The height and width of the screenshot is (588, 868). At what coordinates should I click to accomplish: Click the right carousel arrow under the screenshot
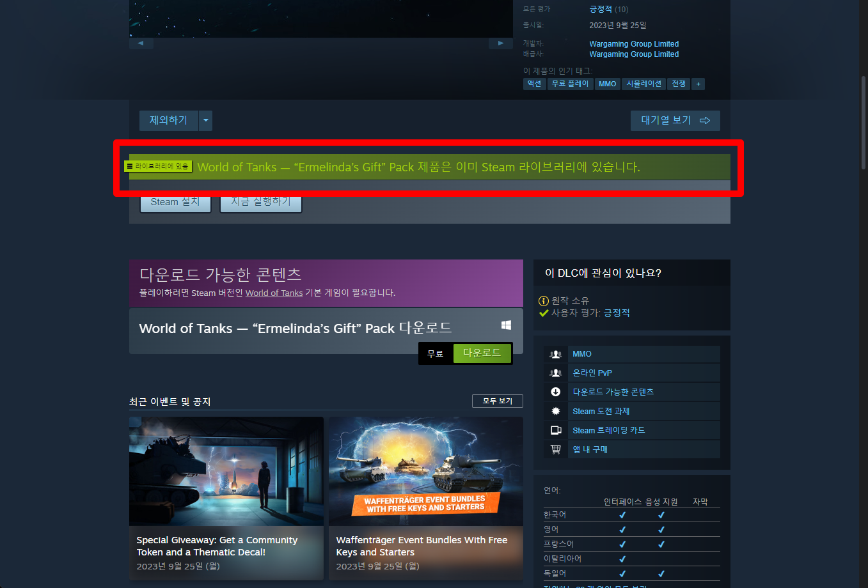pyautogui.click(x=501, y=43)
